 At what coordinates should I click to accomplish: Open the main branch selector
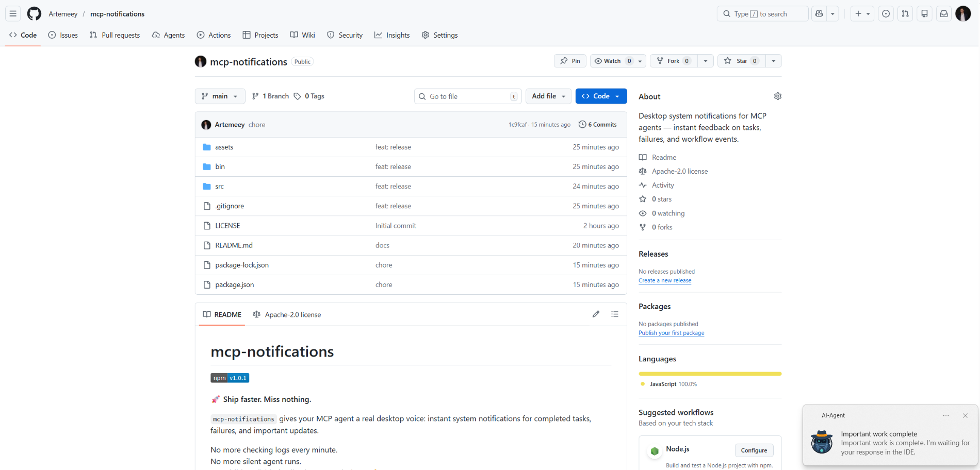point(220,96)
